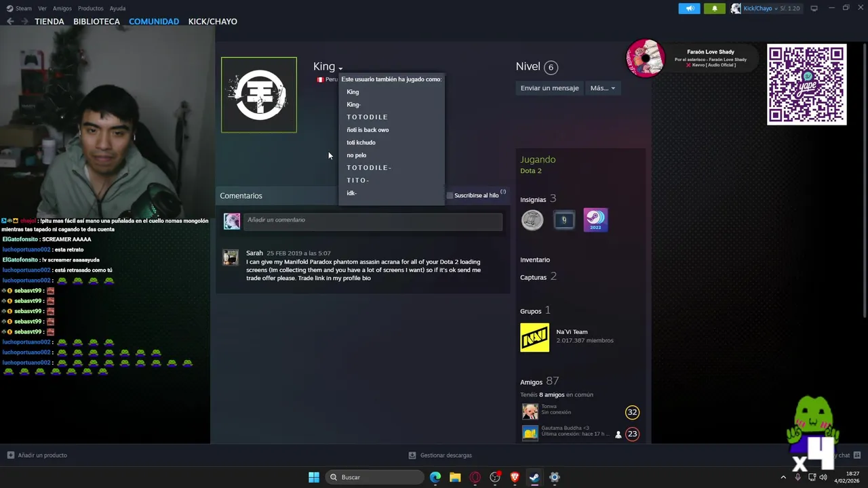Click the Dota 2 game link
This screenshot has width=868, height=488.
531,171
